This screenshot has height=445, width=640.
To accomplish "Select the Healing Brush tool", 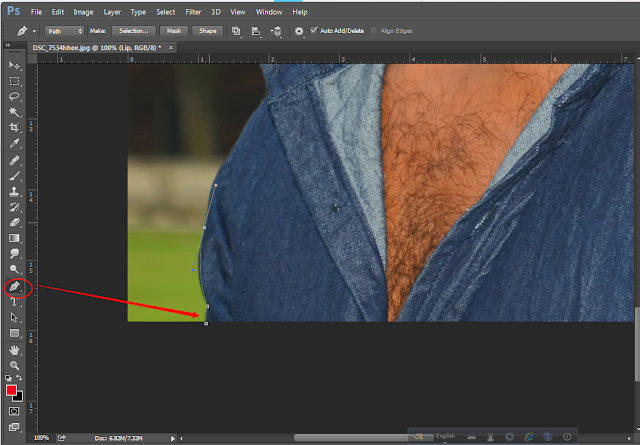I will (14, 160).
